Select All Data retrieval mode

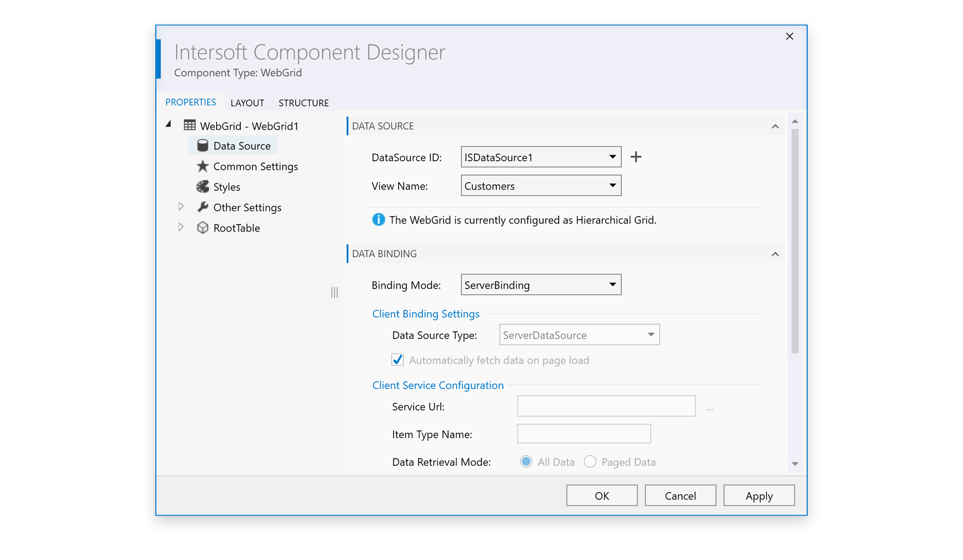pyautogui.click(x=526, y=461)
